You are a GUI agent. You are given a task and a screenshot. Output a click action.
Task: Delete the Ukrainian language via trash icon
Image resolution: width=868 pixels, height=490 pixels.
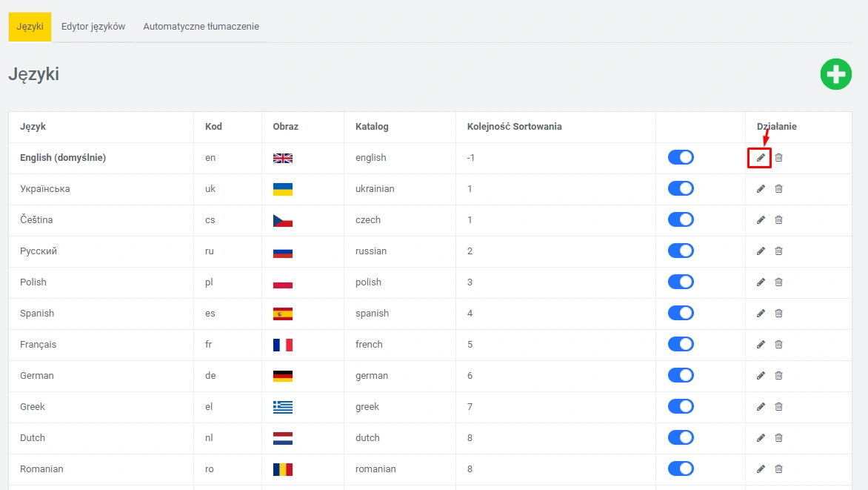(x=778, y=189)
